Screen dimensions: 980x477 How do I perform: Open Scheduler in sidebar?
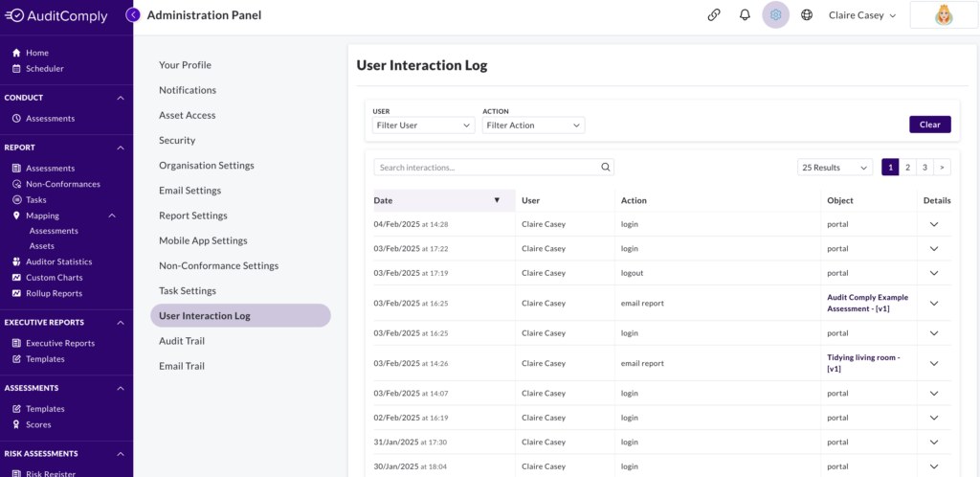38,69
